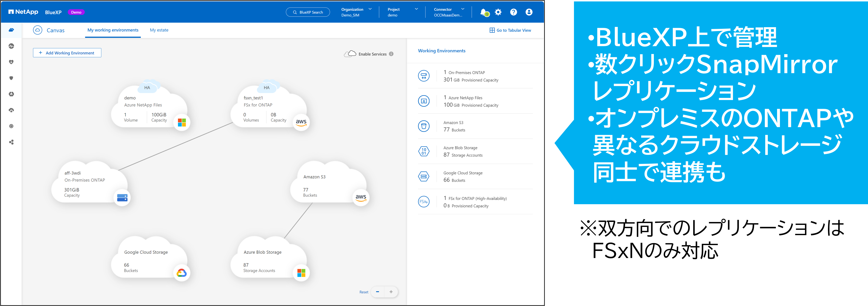Click the Enable Services info icon
This screenshot has width=868, height=306.
coord(391,54)
